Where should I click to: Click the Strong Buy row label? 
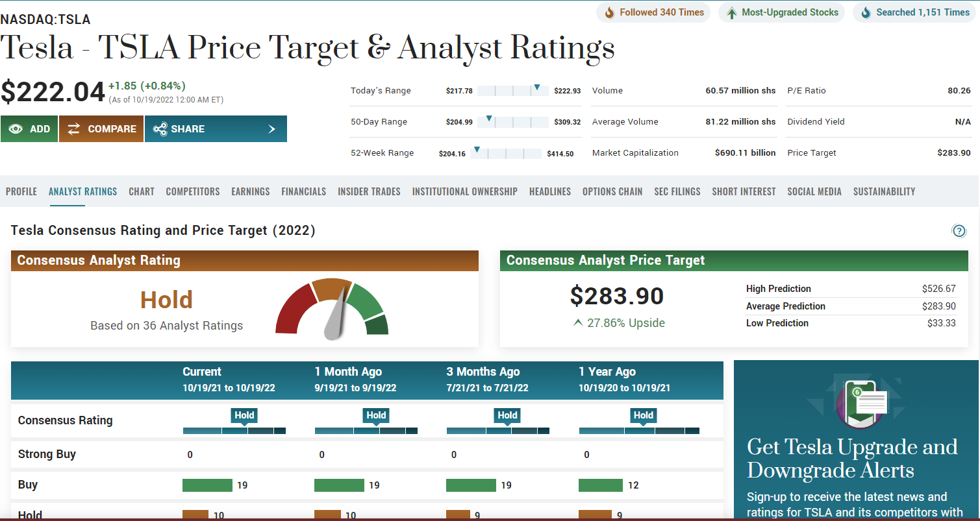tap(47, 454)
